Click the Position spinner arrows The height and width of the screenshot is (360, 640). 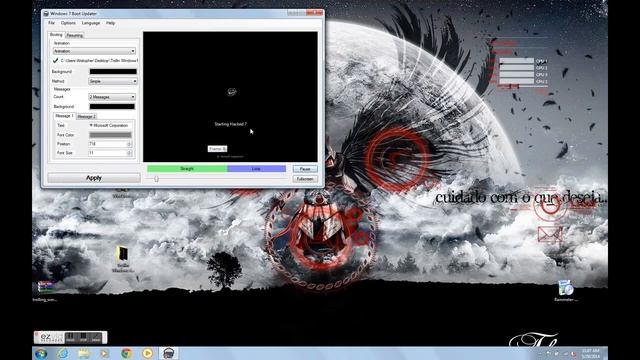pos(129,144)
